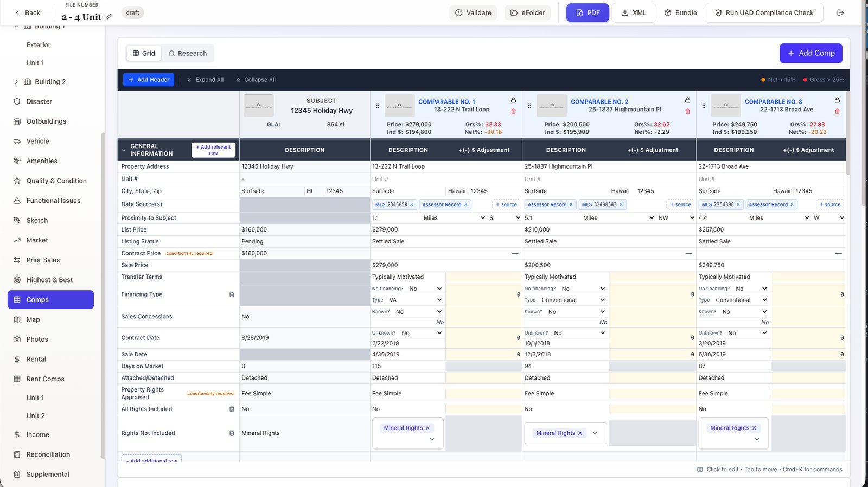Delete Comparable No. 1 with trash icon
Viewport: 868px width, 487px height.
[x=513, y=111]
